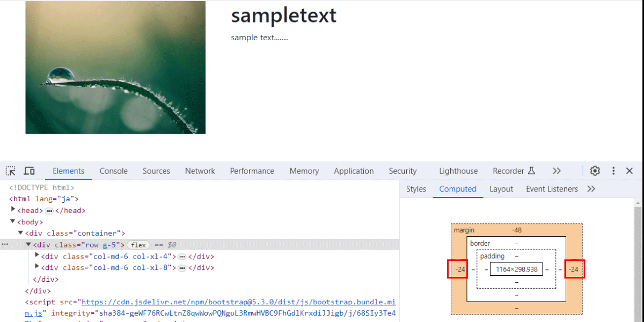Click the Computed pane vertical scrollbar
This screenshot has width=644, height=322.
[638, 260]
